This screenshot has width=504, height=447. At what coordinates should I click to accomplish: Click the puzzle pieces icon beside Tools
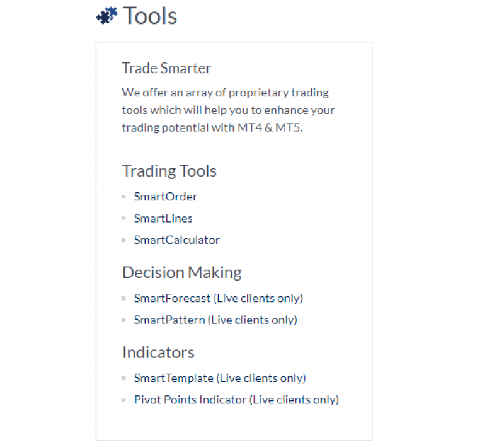pos(106,15)
